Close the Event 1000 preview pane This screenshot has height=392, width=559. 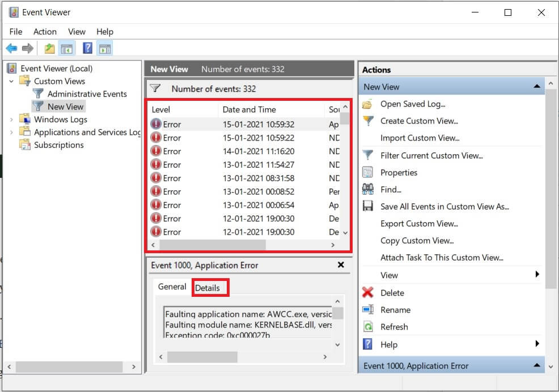coord(341,265)
